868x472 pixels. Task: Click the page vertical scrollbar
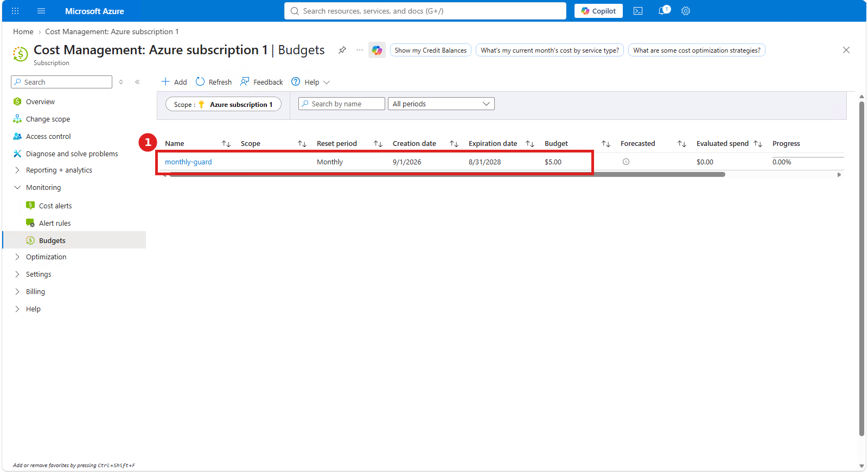click(861, 269)
